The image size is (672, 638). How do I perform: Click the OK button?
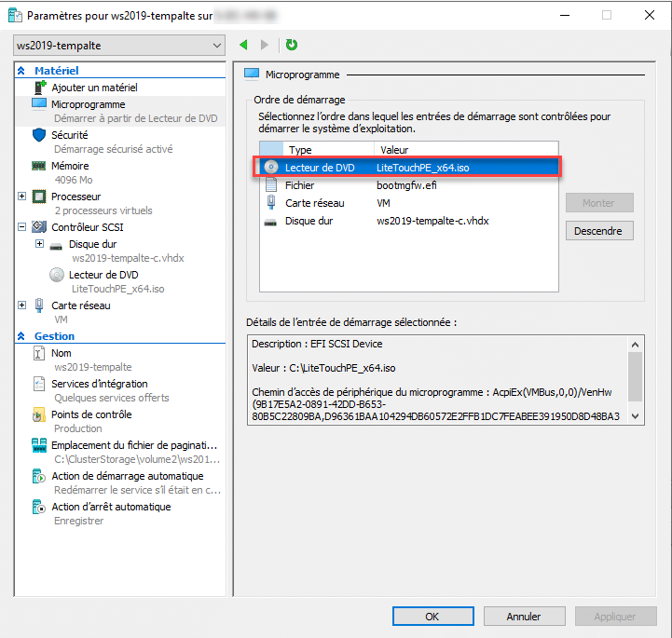[x=432, y=616]
